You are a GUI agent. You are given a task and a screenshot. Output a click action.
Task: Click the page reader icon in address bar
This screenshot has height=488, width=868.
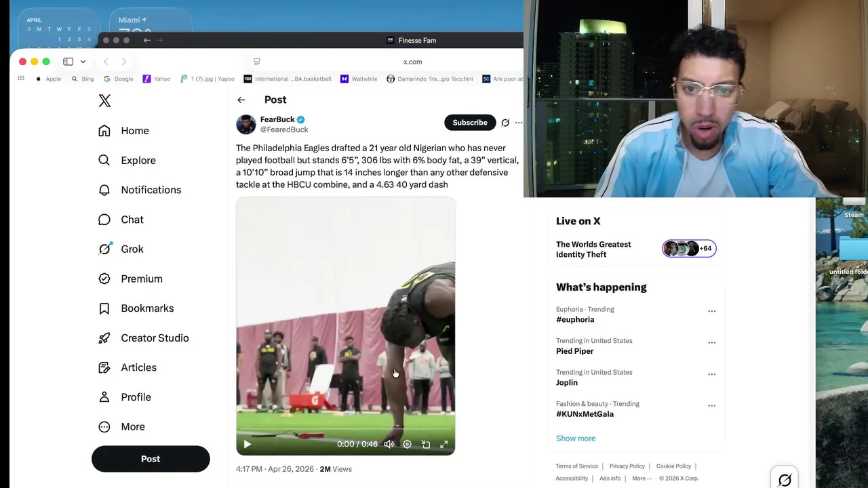coord(257,62)
